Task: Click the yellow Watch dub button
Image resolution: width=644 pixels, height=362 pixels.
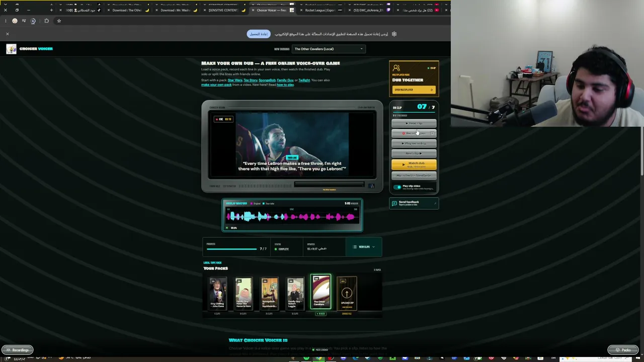Action: point(414,164)
